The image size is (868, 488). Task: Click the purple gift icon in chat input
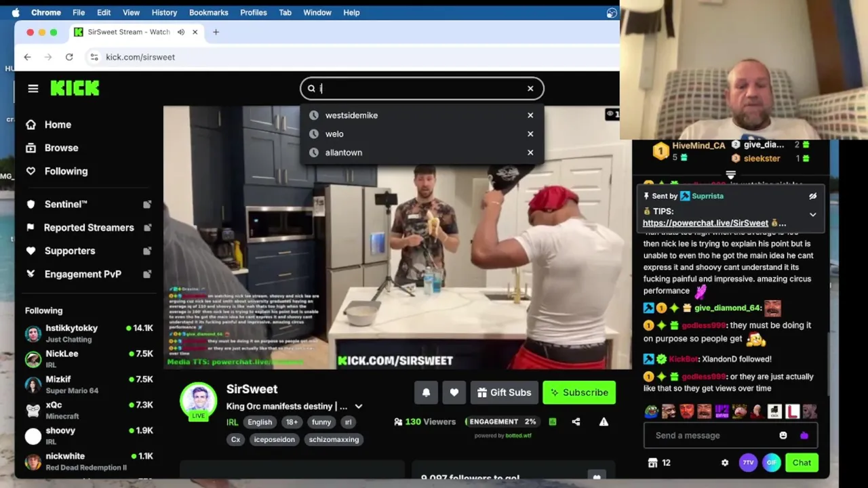(x=804, y=436)
